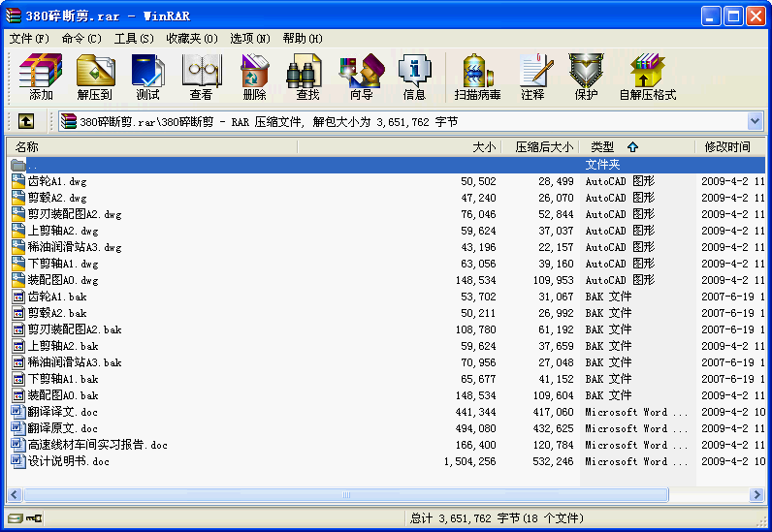Select the 设计说明书.doc file
This screenshot has width=772, height=532.
coord(68,461)
